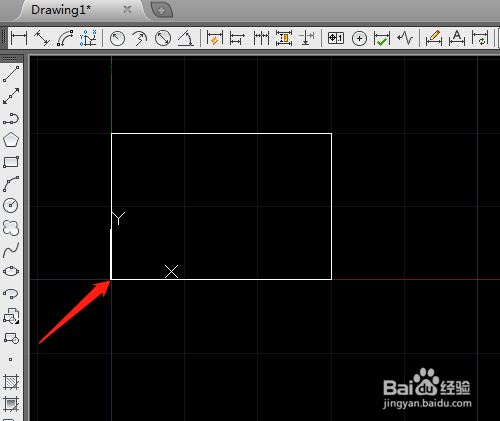Click the dimension toolbar grip handle
This screenshot has width=500, height=421.
pos(4,38)
